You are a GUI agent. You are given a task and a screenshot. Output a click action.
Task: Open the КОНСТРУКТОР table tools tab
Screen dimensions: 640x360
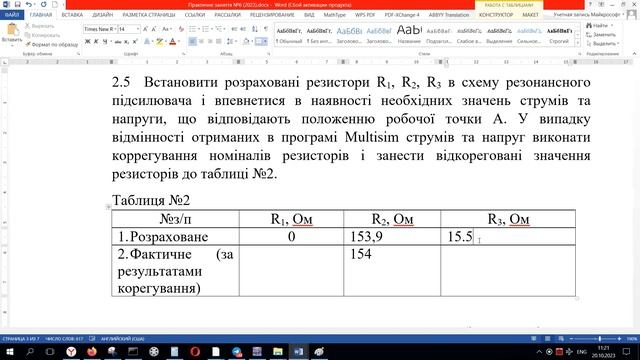(496, 15)
